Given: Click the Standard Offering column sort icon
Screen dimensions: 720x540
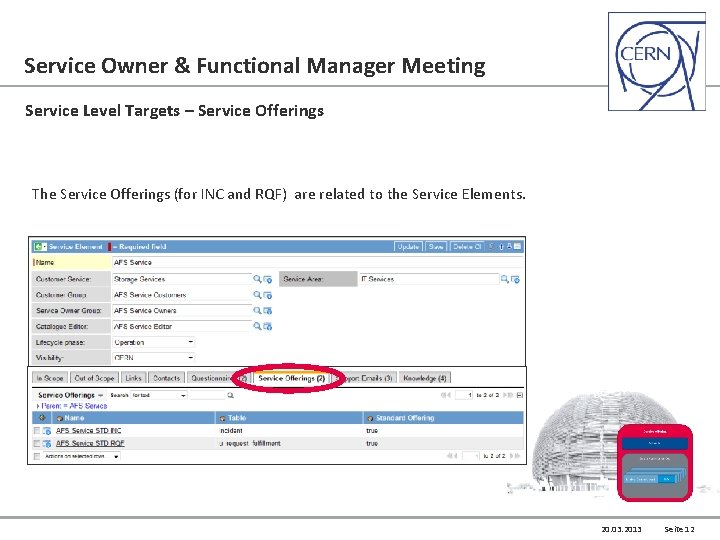Looking at the screenshot, I should coord(371,418).
